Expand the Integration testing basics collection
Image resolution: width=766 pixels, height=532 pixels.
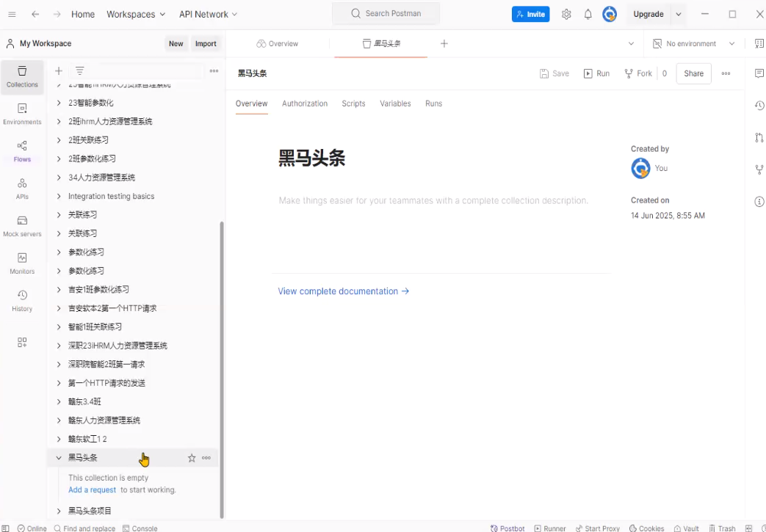59,196
